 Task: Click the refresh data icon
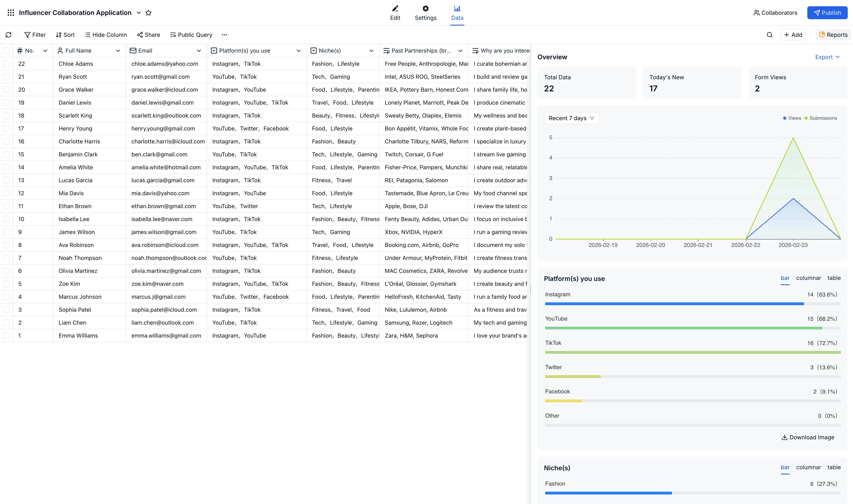pyautogui.click(x=8, y=35)
